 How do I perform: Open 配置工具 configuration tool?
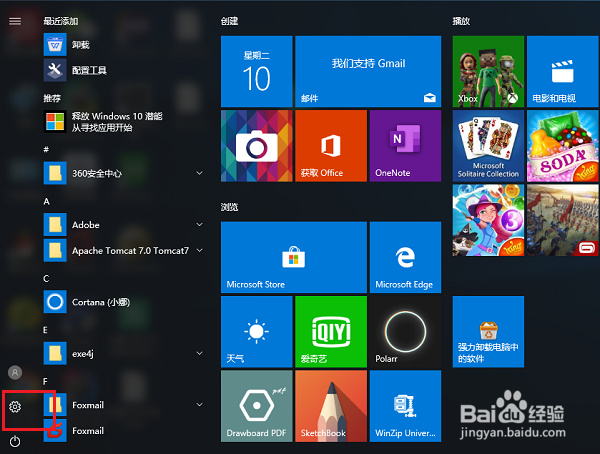(124, 70)
